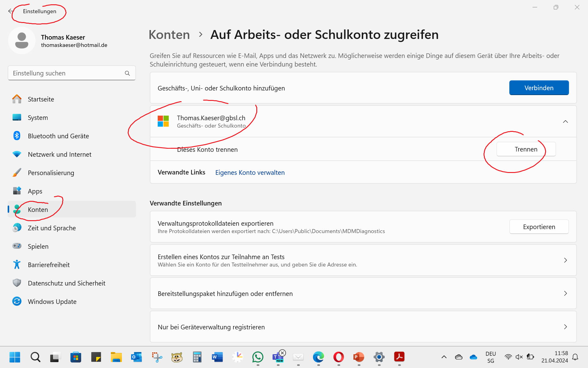Select Datenschutz und Sicherheit in the sidebar
The height and width of the screenshot is (368, 588).
click(x=66, y=283)
